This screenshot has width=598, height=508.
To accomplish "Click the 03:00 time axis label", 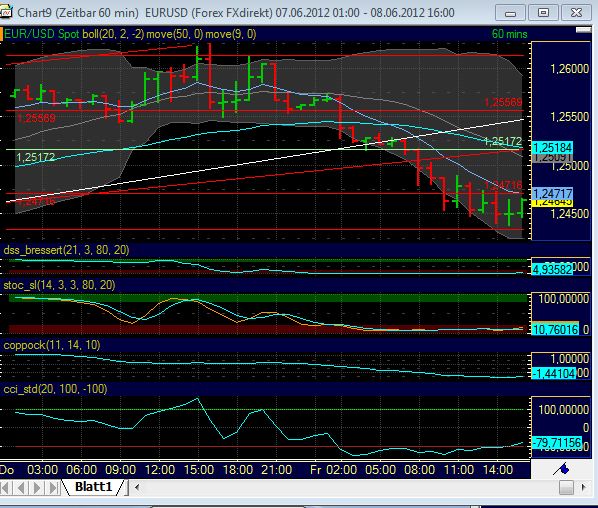I will click(x=42, y=470).
